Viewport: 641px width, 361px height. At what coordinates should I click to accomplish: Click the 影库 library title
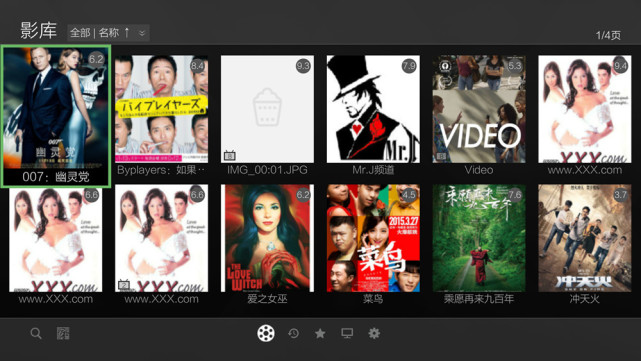point(38,31)
